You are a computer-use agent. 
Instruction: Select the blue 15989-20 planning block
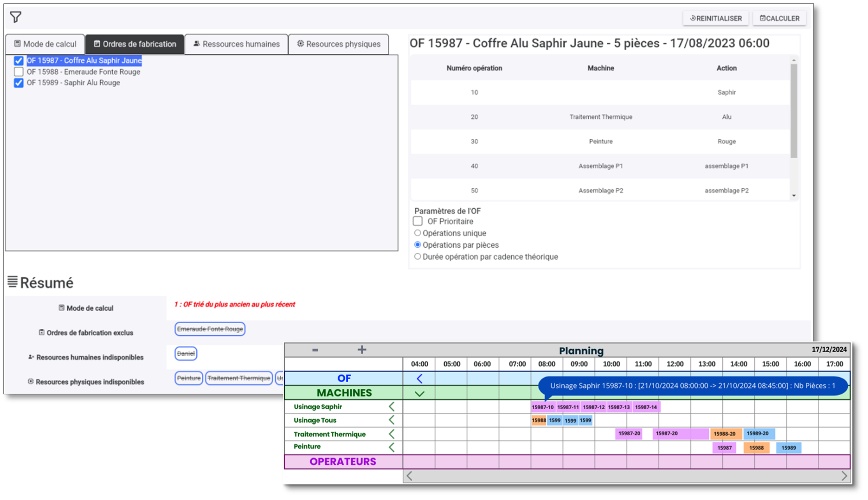click(x=759, y=433)
